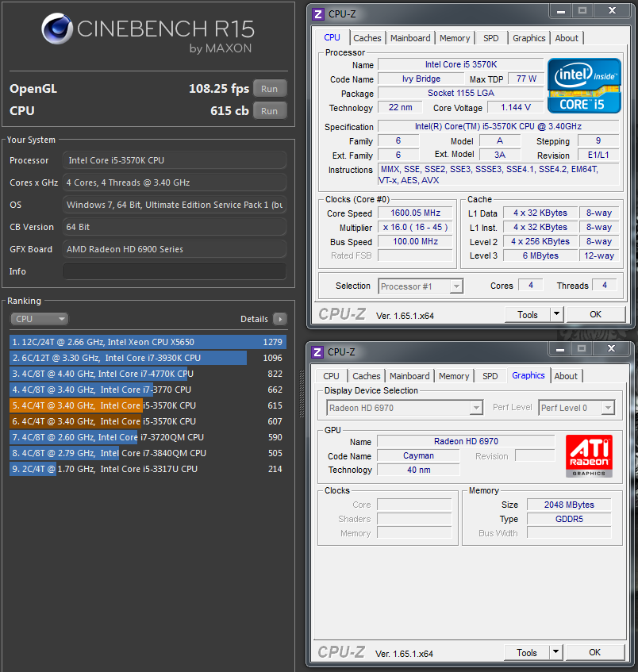Open SPD tab in bottom CPU-Z window

(490, 376)
